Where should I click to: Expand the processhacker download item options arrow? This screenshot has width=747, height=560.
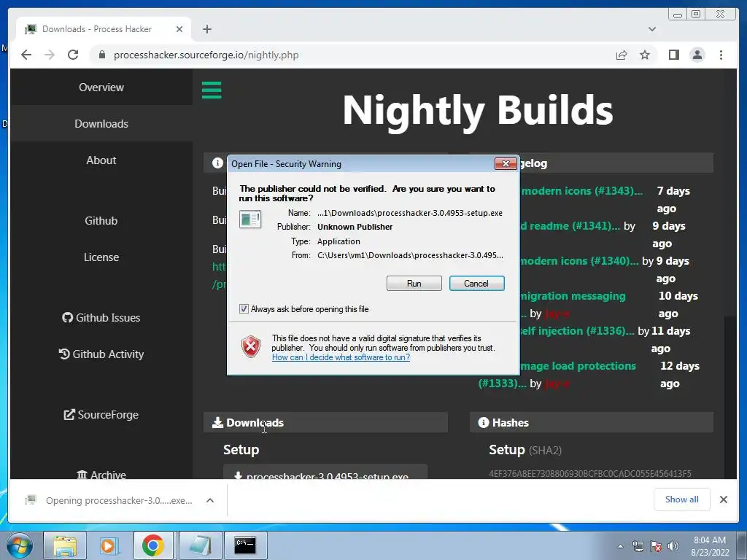(x=209, y=500)
